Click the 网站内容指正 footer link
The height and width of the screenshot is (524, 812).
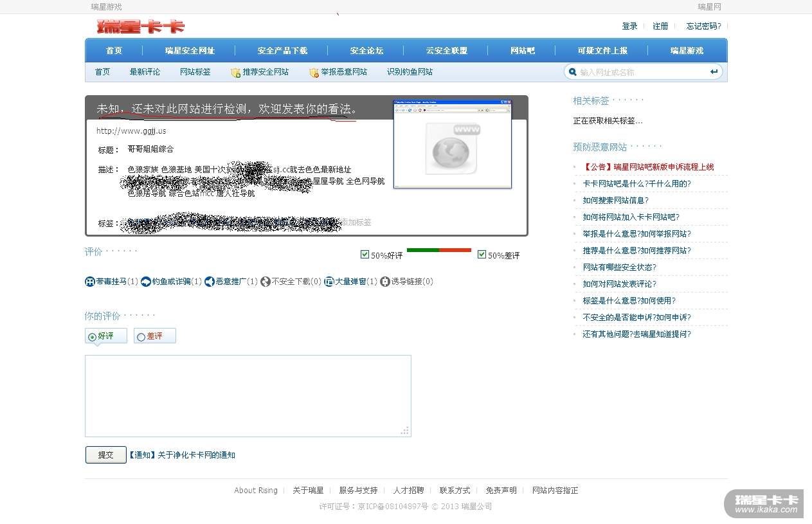point(555,491)
